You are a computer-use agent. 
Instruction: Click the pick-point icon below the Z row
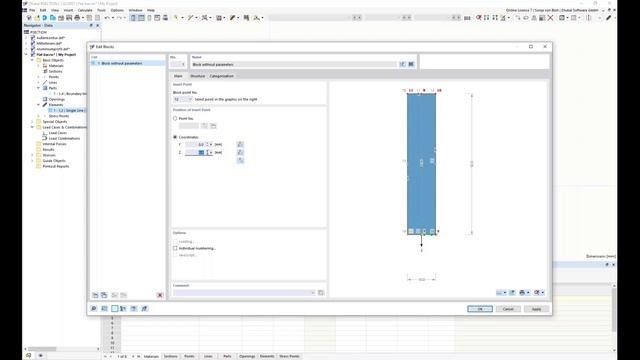[x=240, y=160]
